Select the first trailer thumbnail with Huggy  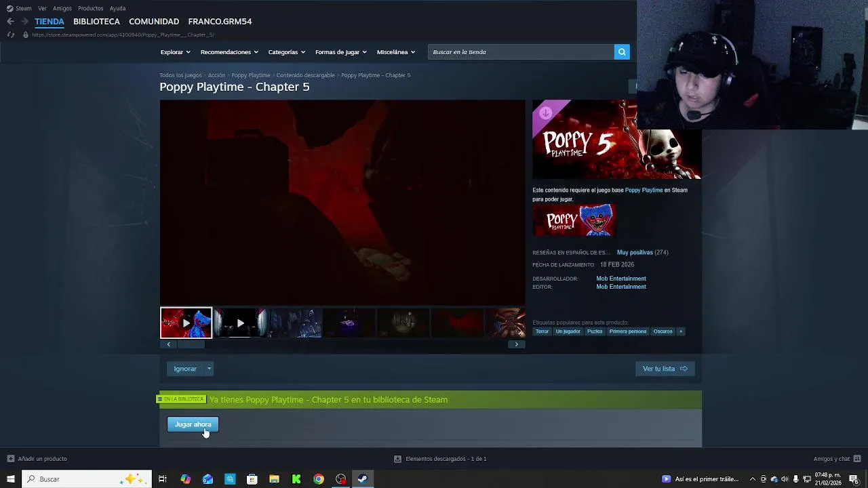pyautogui.click(x=186, y=323)
